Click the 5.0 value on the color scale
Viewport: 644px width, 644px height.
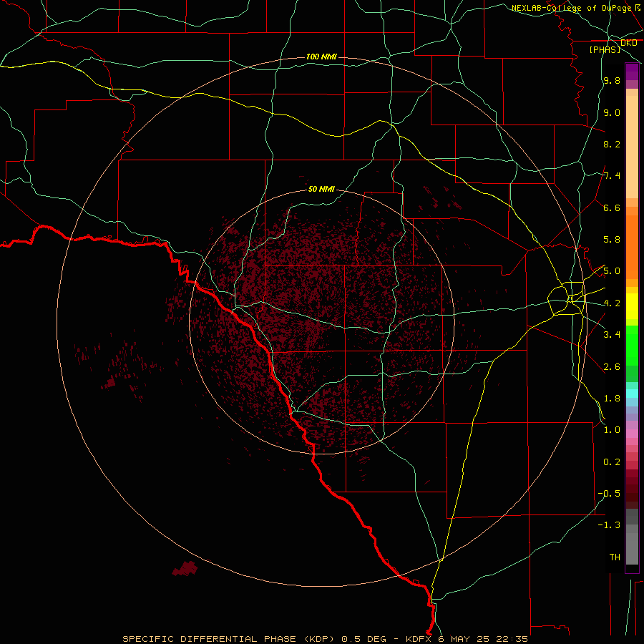[612, 271]
